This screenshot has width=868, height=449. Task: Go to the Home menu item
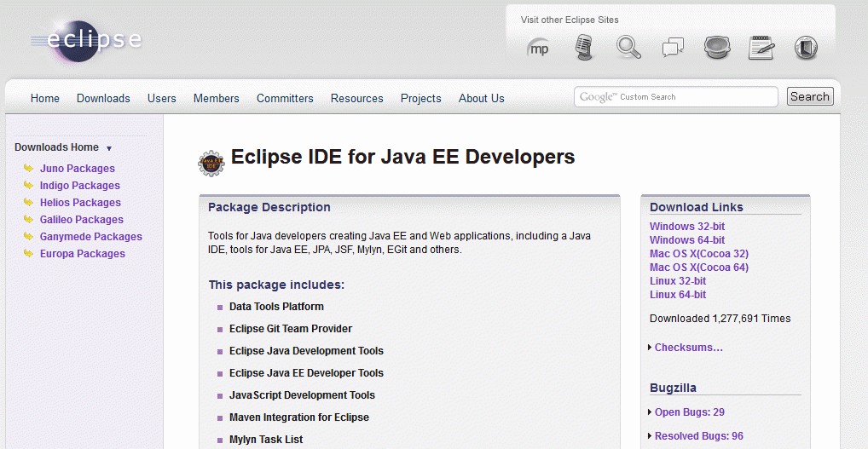tap(45, 99)
